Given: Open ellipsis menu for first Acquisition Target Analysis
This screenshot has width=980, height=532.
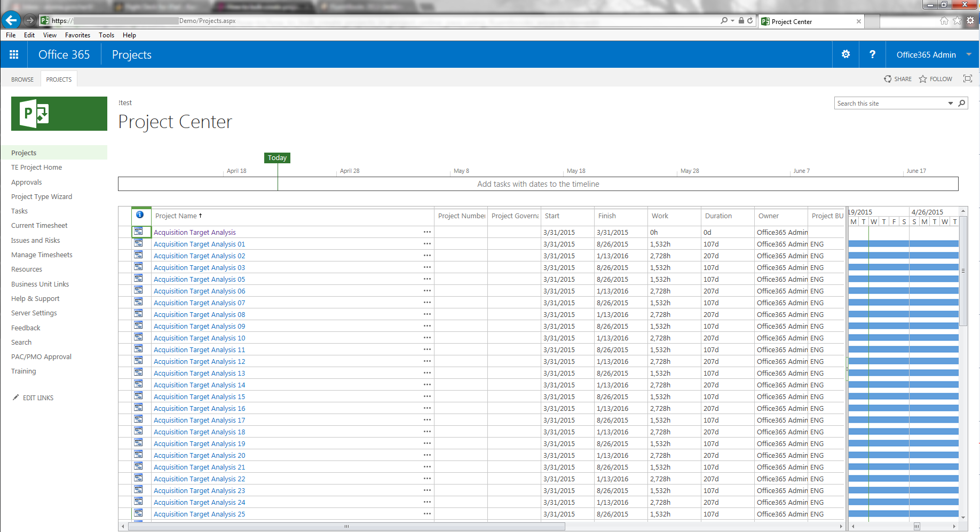Looking at the screenshot, I should 427,232.
